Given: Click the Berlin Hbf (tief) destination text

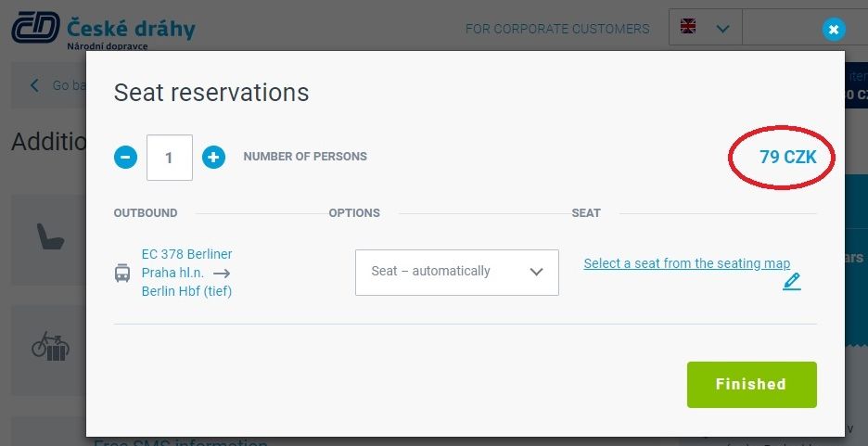Looking at the screenshot, I should 186,291.
